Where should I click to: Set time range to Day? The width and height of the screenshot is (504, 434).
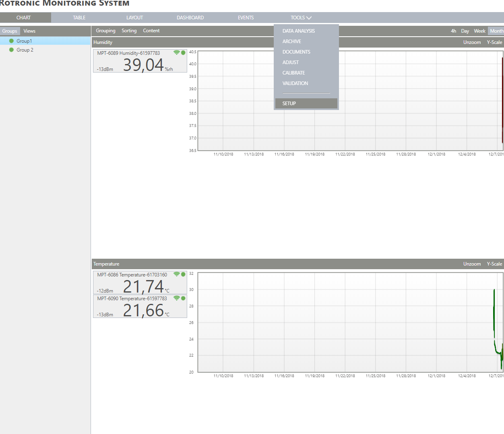[465, 31]
